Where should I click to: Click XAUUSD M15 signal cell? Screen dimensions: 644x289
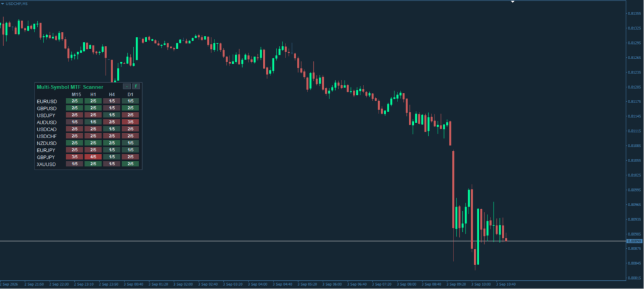[x=74, y=164]
